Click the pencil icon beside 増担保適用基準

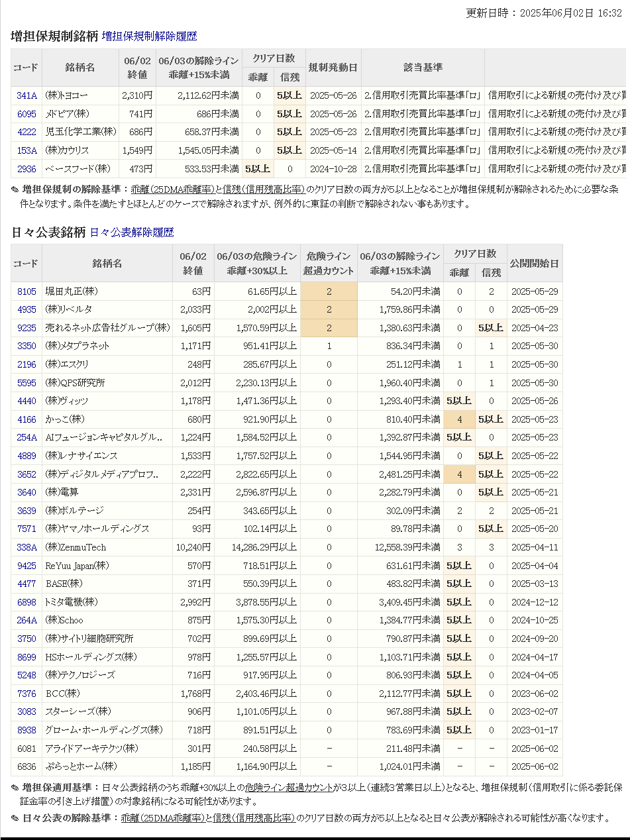[x=15, y=788]
